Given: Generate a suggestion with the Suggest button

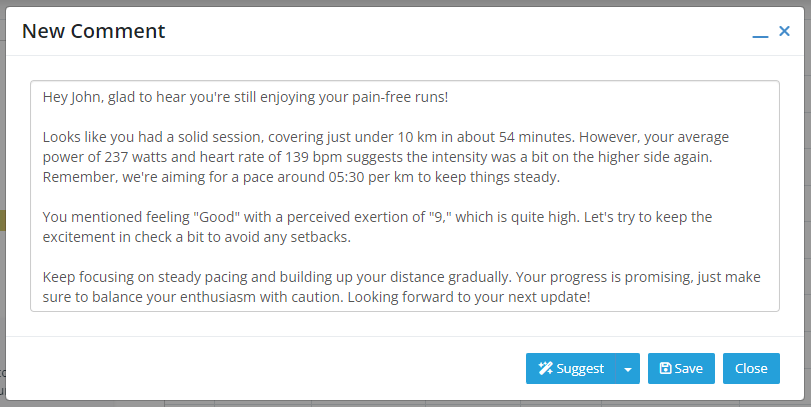Looking at the screenshot, I should click(571, 369).
